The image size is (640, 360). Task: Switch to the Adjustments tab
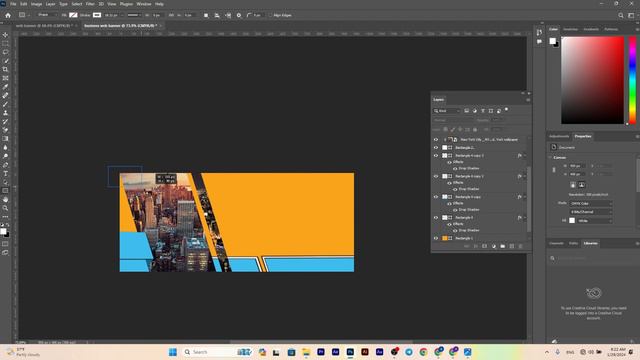[559, 136]
